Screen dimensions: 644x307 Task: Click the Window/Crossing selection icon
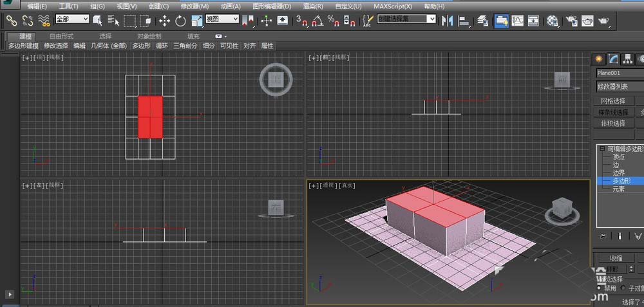[145, 20]
